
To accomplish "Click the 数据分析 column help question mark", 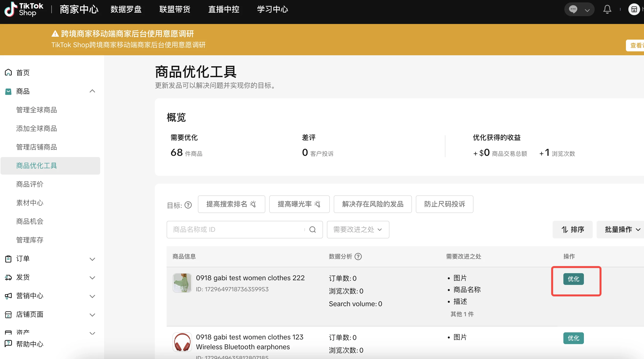I will pos(358,256).
